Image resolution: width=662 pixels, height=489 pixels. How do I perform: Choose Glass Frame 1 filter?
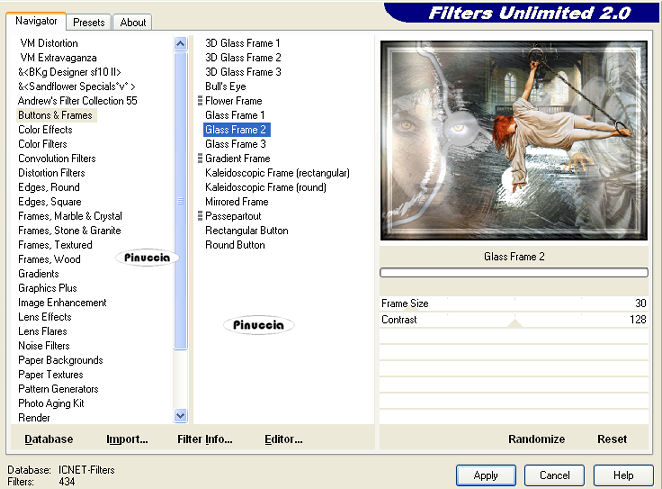point(235,115)
